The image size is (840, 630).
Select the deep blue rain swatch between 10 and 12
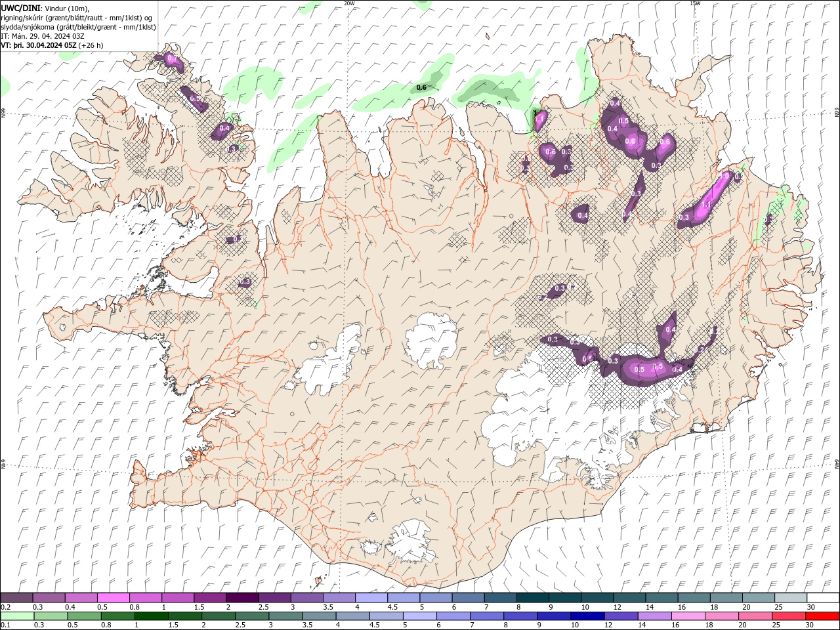click(587, 616)
